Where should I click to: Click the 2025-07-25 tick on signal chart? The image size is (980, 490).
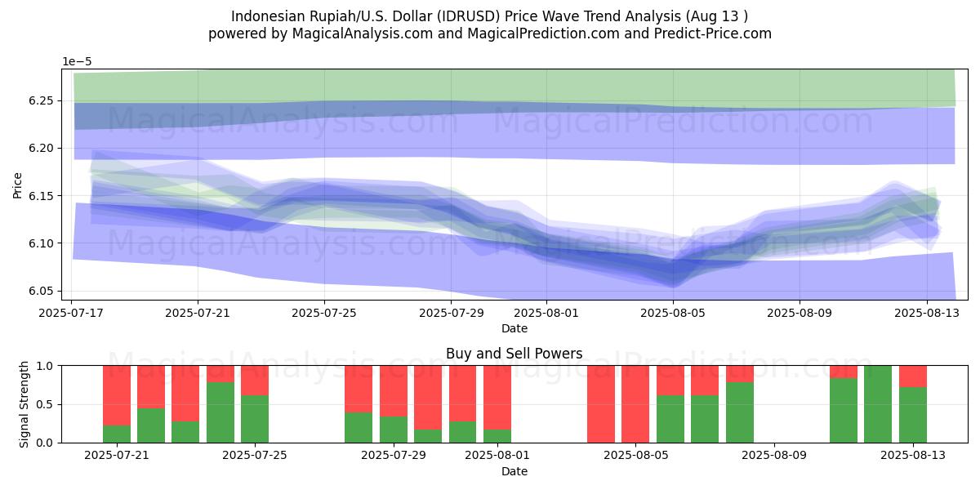tap(255, 455)
